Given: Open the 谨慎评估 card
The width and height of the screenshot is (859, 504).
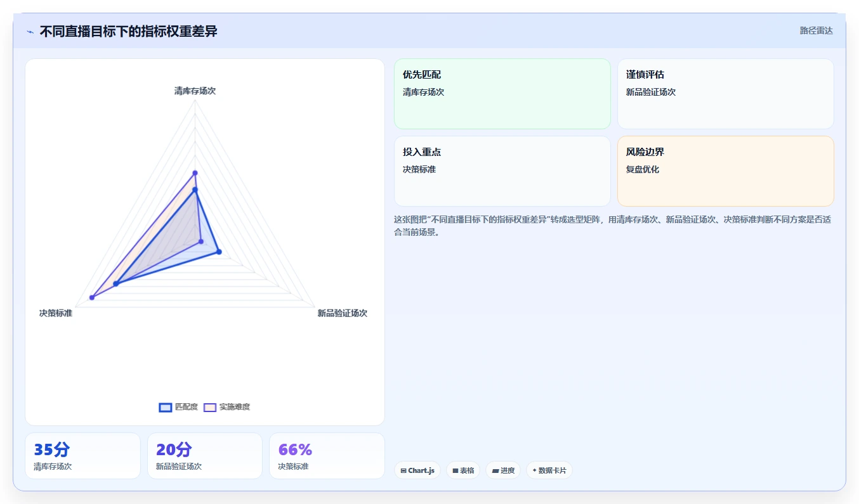Looking at the screenshot, I should (x=726, y=94).
